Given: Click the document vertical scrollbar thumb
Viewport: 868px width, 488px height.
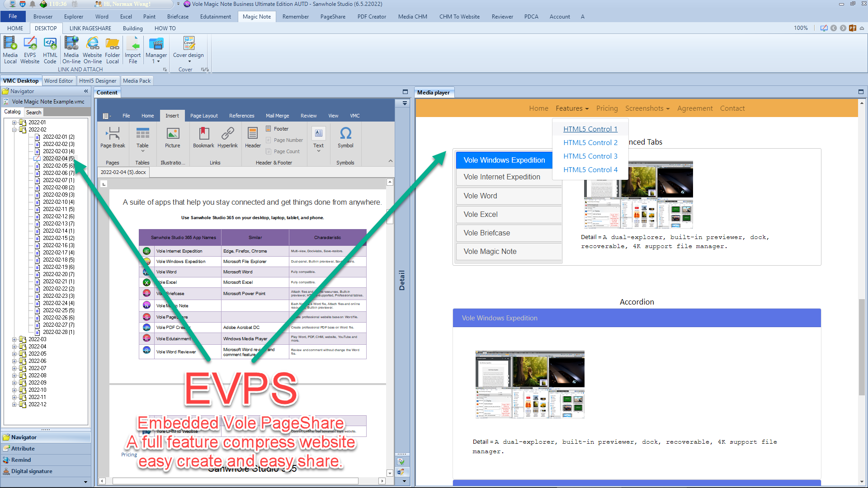Looking at the screenshot, I should click(390, 216).
